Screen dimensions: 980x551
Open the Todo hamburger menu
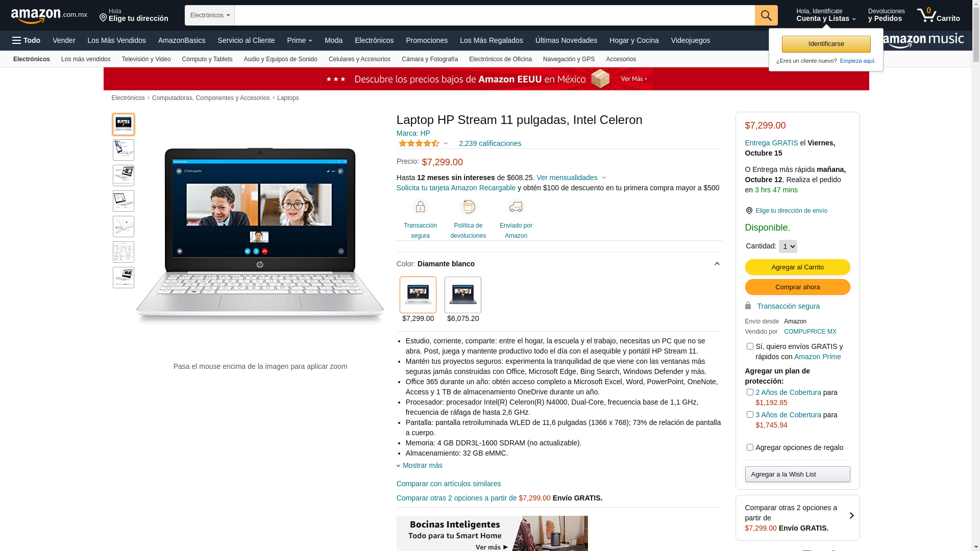27,40
